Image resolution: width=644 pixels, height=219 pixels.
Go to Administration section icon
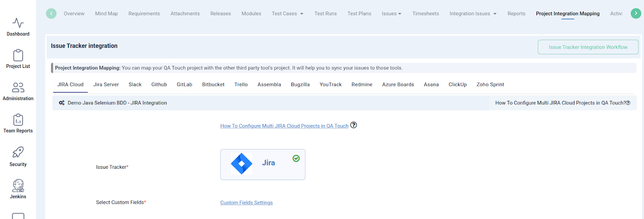tap(18, 88)
